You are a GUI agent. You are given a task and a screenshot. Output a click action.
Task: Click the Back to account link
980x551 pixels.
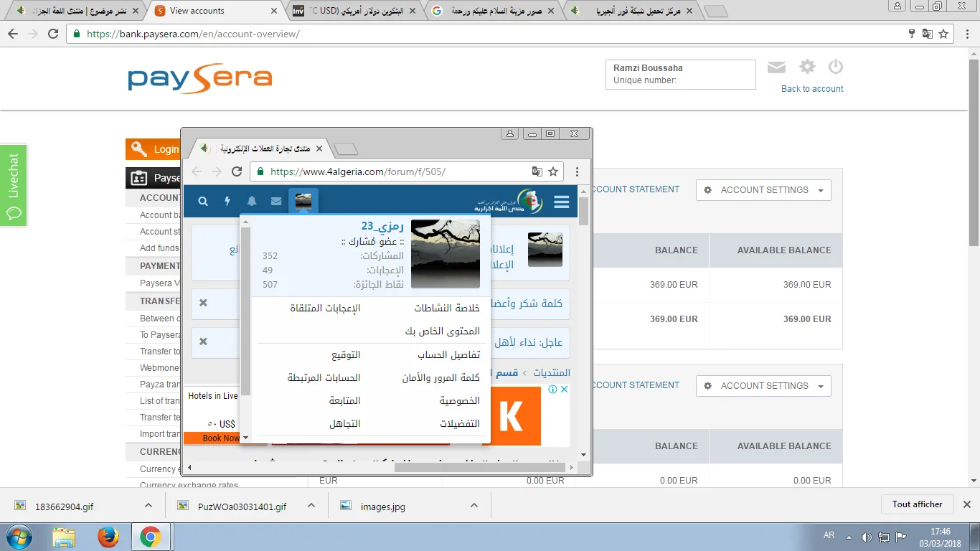click(812, 89)
